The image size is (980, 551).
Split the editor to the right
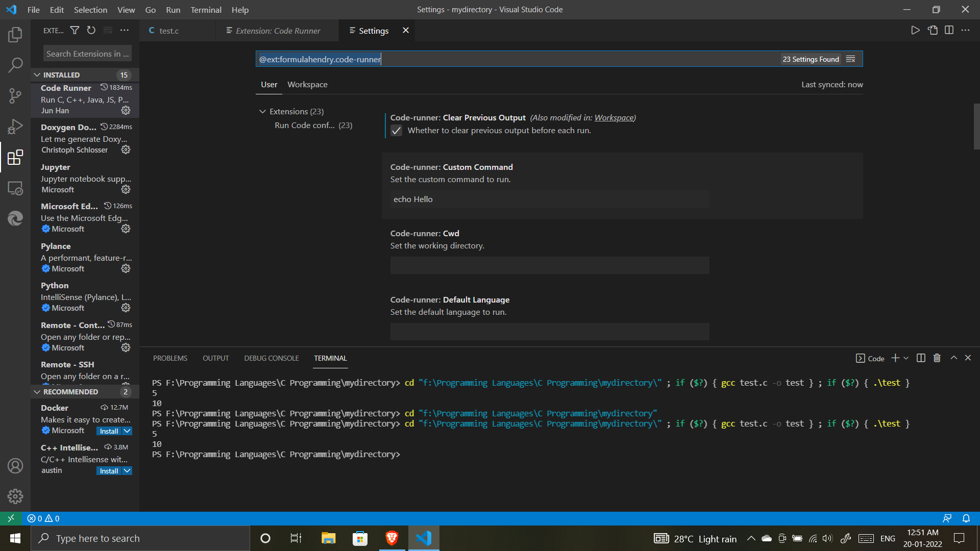[949, 31]
